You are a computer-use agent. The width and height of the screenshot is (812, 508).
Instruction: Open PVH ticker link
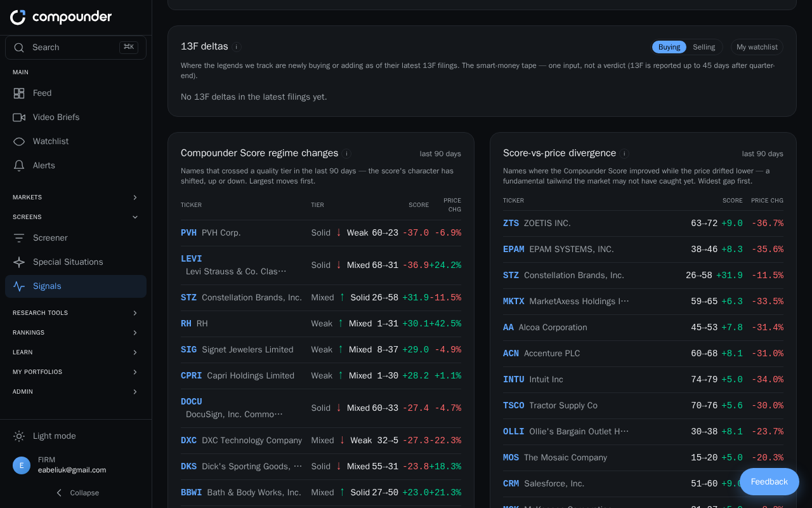click(188, 233)
